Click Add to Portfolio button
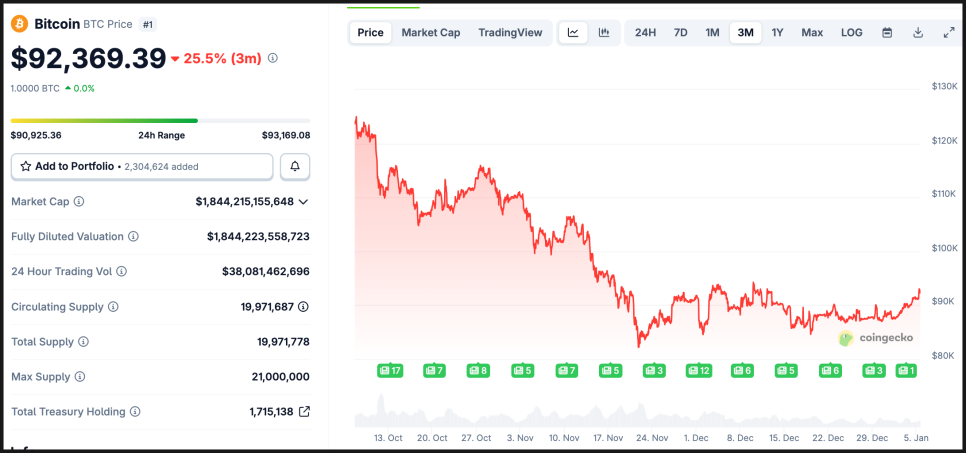 (142, 166)
